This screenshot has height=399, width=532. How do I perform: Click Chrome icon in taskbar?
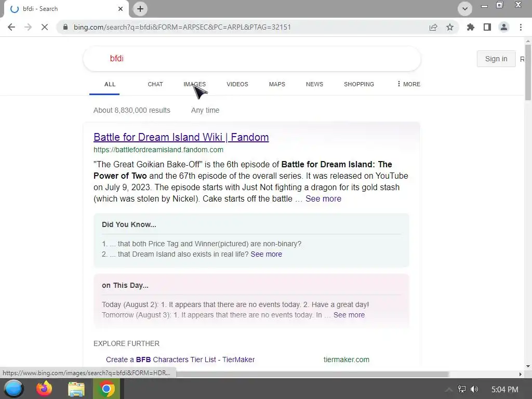tap(106, 389)
